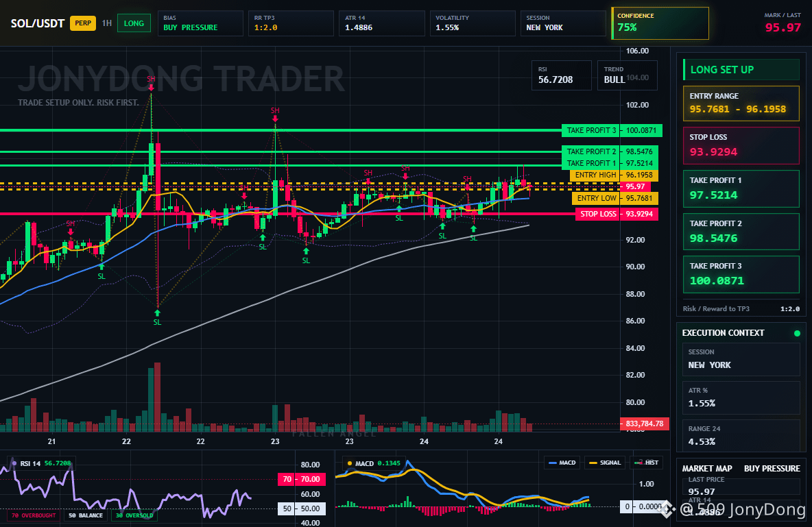Open the RR TP3 1:2.0 card

[291, 23]
